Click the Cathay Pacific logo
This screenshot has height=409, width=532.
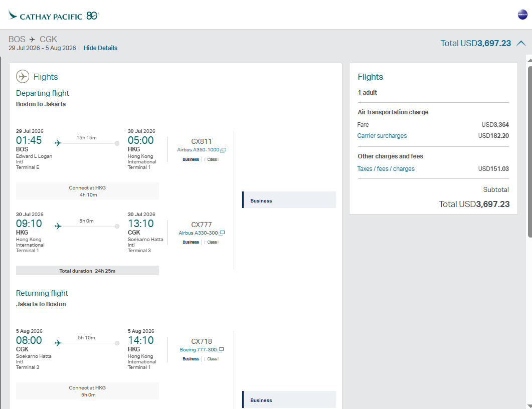[53, 15]
